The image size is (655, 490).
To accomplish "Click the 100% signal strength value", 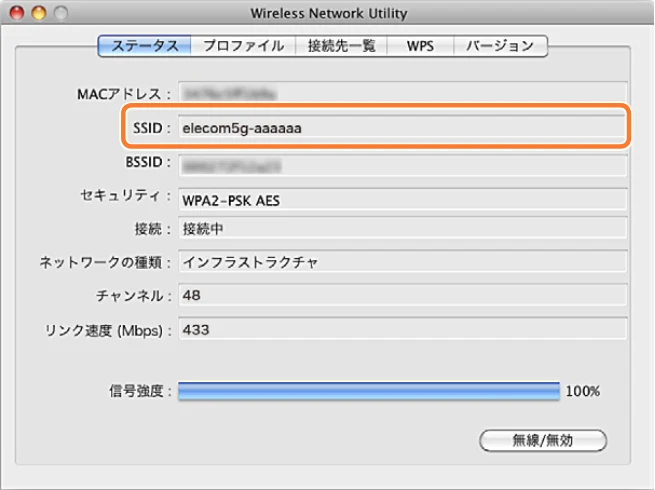I will [x=583, y=391].
